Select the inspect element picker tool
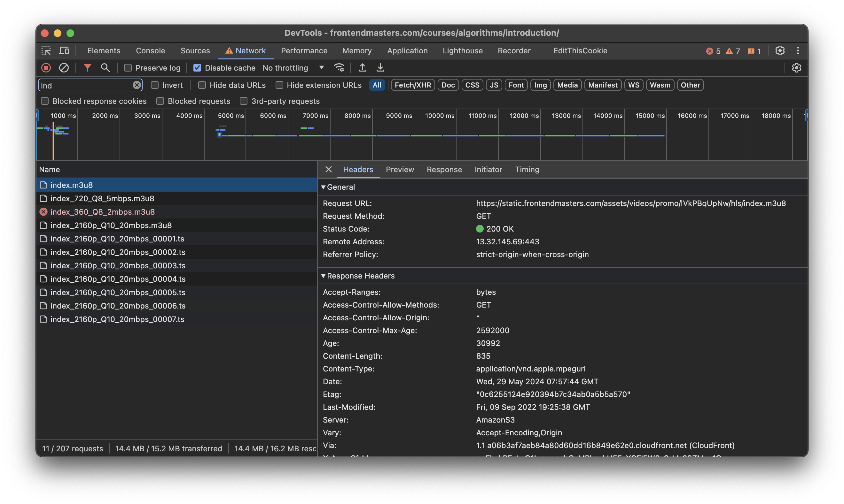This screenshot has width=844, height=504. point(46,50)
